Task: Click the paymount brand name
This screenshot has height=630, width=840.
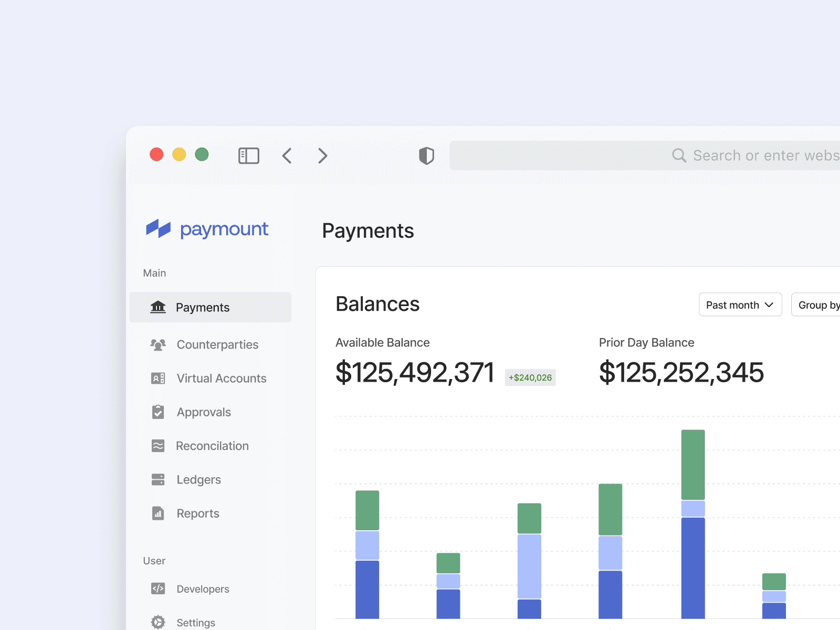Action: click(224, 229)
